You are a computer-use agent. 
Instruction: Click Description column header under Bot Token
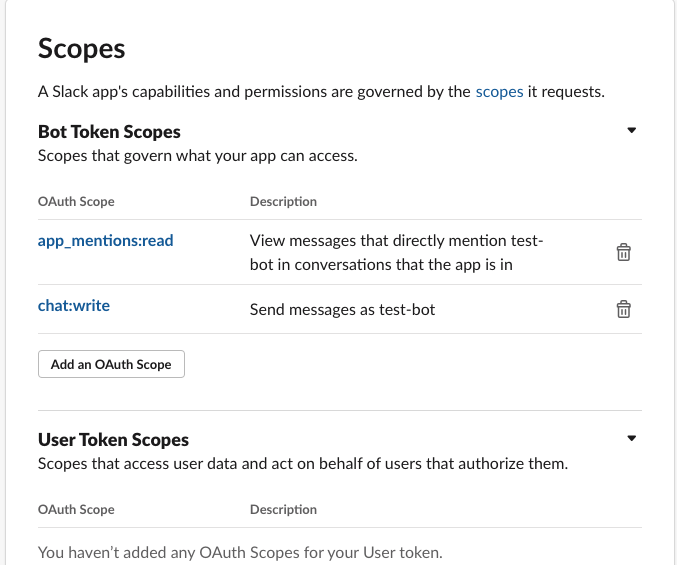pos(283,202)
